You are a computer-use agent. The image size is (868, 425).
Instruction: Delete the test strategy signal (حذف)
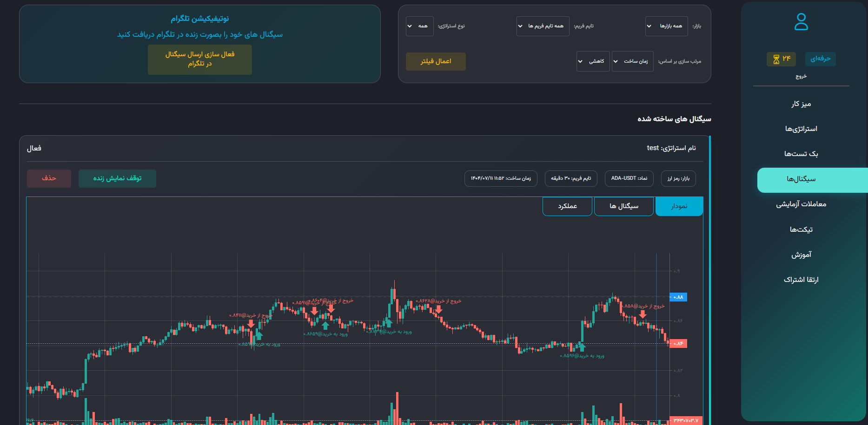[x=49, y=178]
